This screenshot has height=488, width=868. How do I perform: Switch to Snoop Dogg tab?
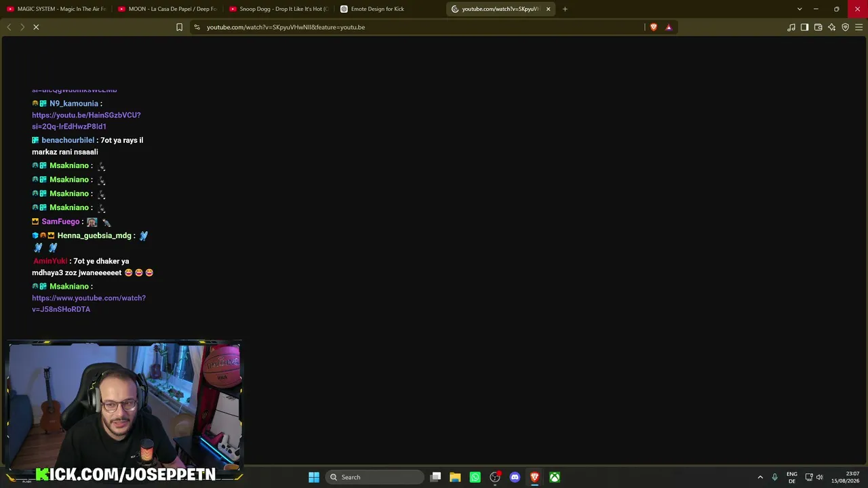(x=279, y=9)
